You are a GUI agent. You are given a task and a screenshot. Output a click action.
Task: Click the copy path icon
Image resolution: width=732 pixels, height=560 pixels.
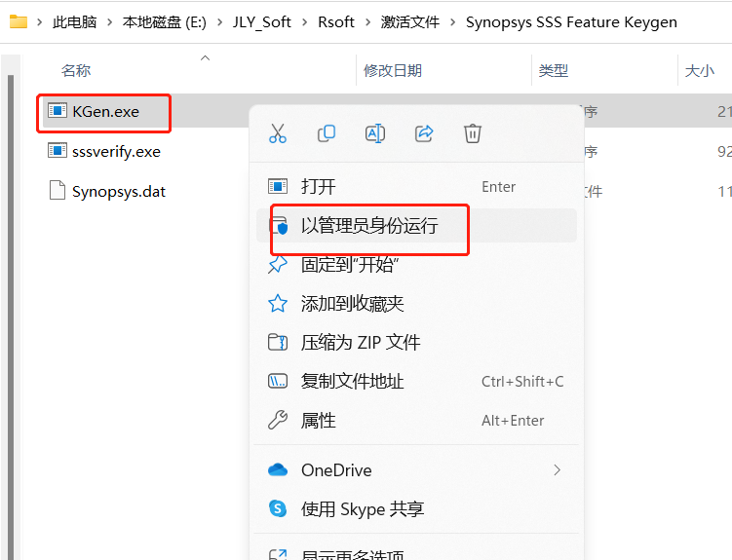click(277, 382)
